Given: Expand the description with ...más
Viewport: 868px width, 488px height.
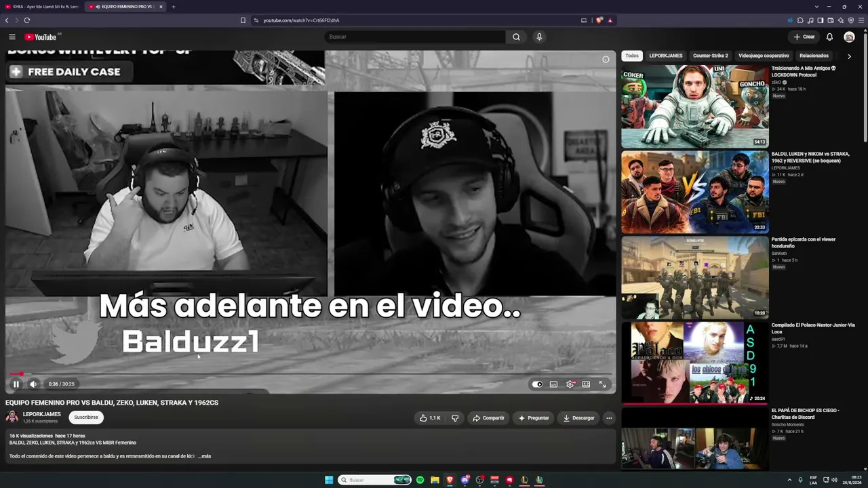Looking at the screenshot, I should pyautogui.click(x=204, y=456).
